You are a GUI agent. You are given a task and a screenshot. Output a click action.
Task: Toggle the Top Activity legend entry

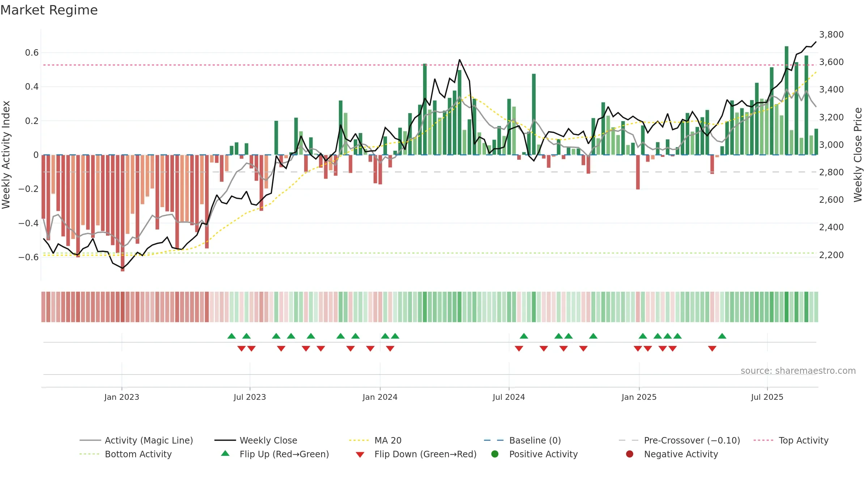coord(791,440)
